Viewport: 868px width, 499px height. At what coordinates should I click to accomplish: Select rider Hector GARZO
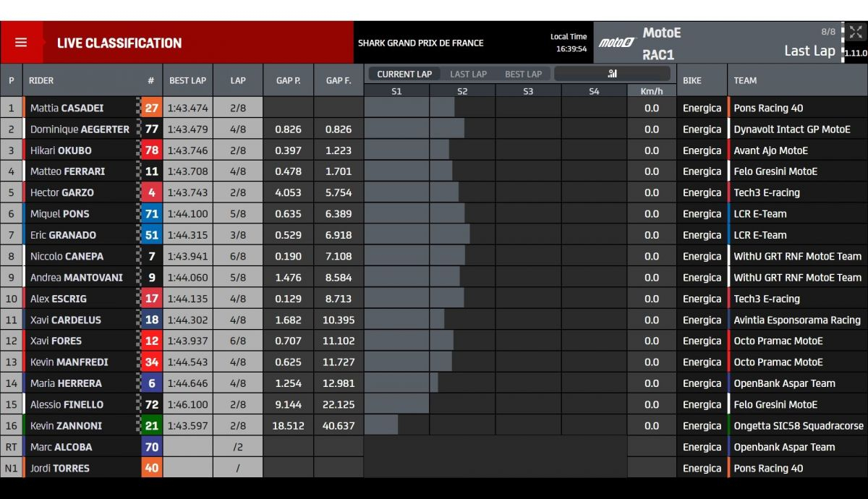pyautogui.click(x=62, y=192)
